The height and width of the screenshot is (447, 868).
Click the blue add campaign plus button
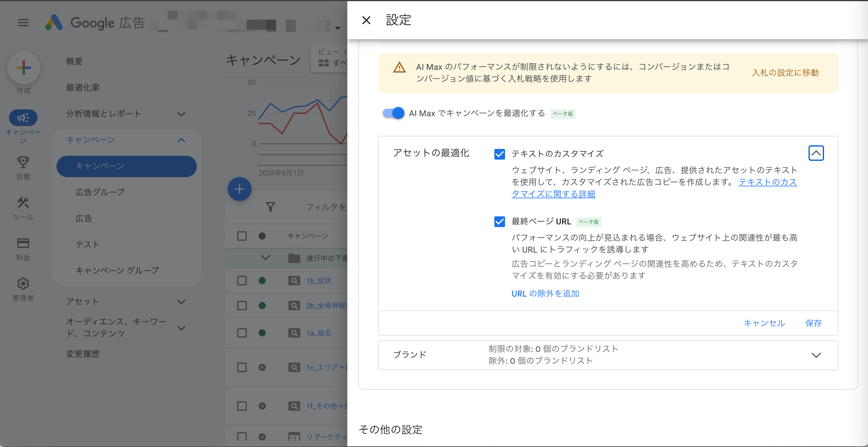[239, 189]
